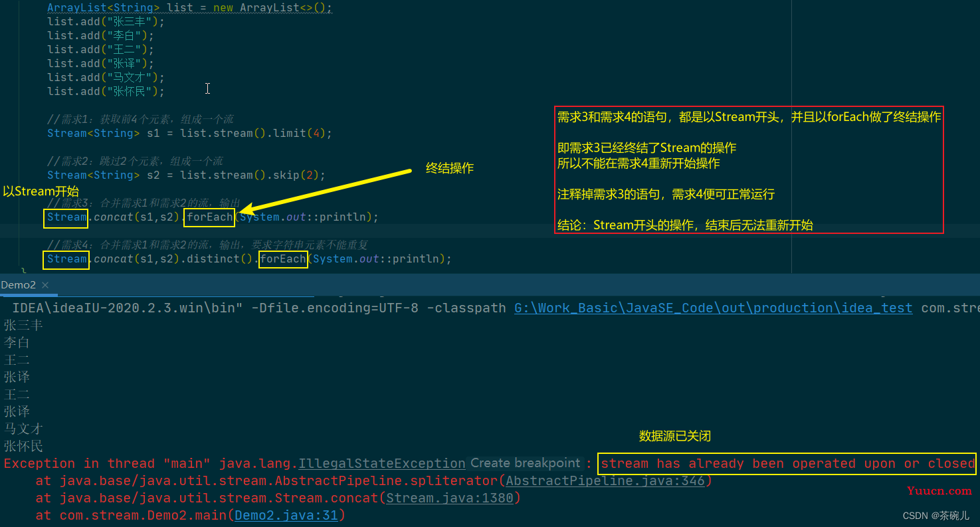This screenshot has height=527, width=980.
Task: Open the Demo2.java:31 stack trace link
Action: [286, 515]
